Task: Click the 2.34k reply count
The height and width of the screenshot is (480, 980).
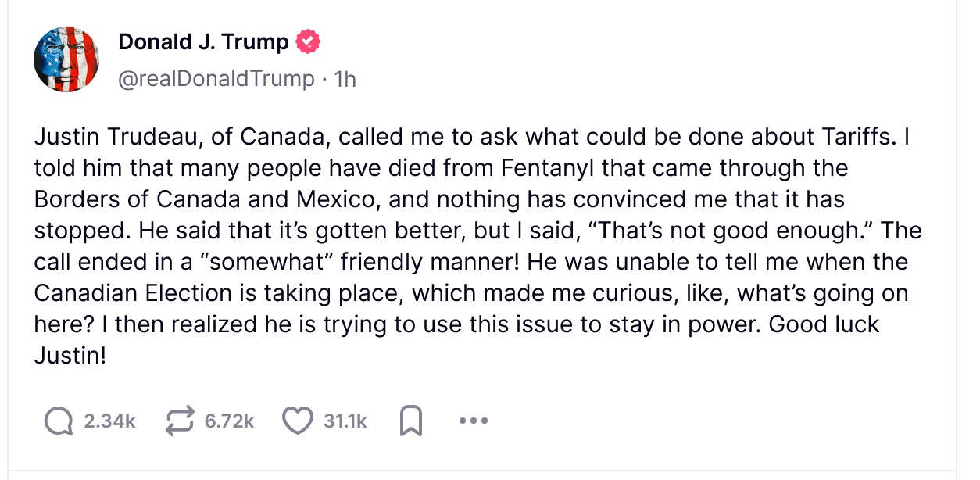Action: point(109,421)
